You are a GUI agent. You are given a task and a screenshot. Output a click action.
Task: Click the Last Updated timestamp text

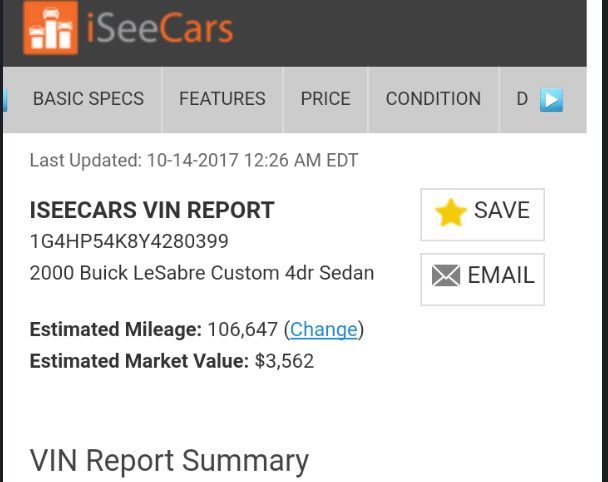(x=194, y=160)
